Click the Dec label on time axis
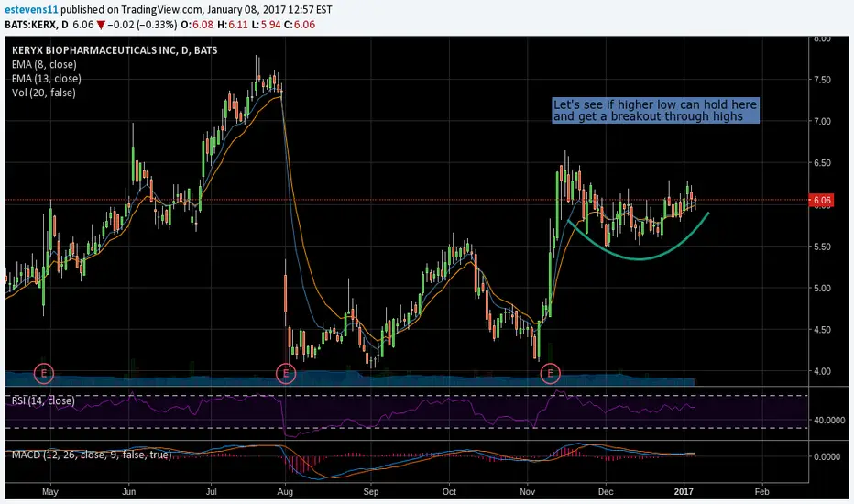Screen dimensions: 854x504 point(606,491)
